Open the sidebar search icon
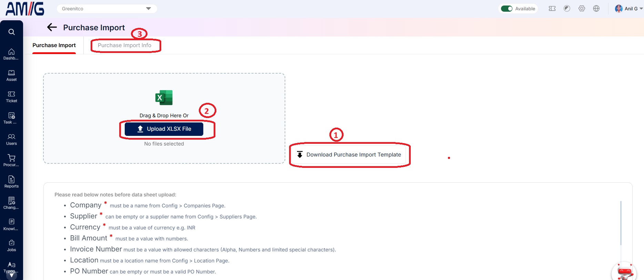Screen dimensions: 644x280 [x=11, y=32]
